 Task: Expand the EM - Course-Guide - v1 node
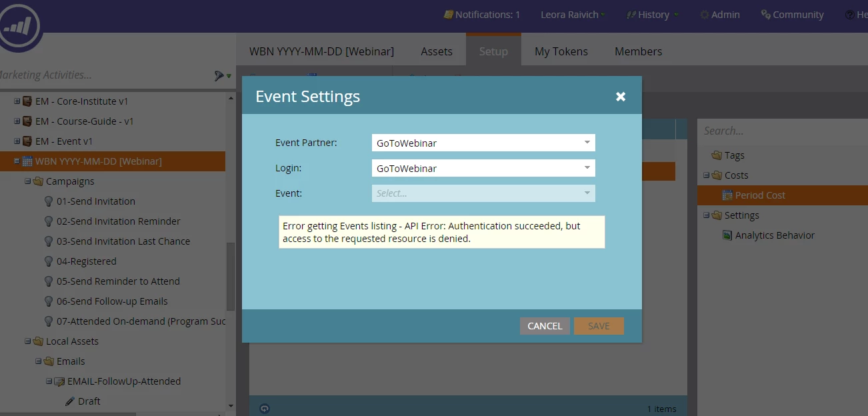(17, 121)
